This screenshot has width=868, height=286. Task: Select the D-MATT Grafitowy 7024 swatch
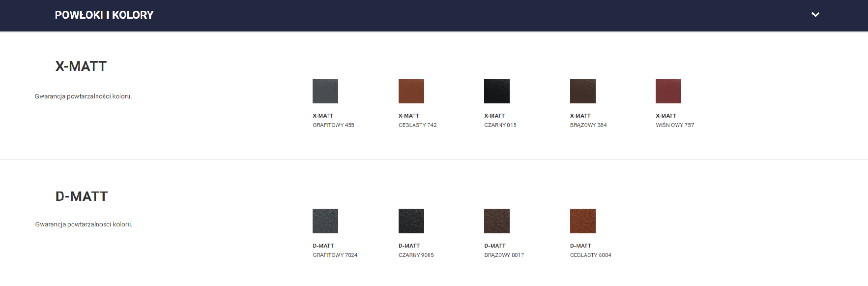pos(325,221)
